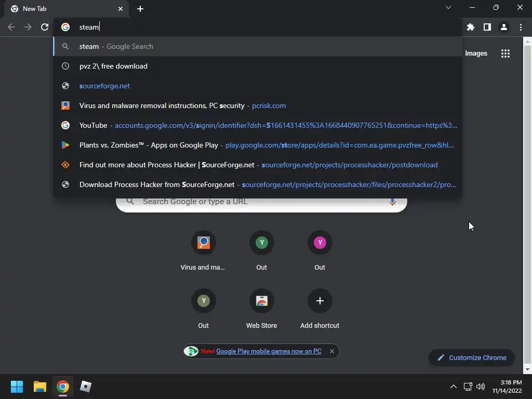Viewport: 532px width, 399px height.
Task: Reload the page with the refresh icon
Action: click(45, 27)
